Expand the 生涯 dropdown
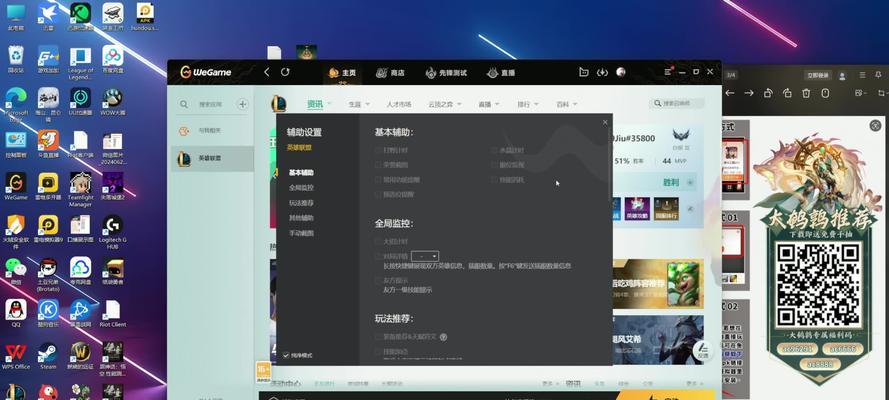 click(367, 104)
